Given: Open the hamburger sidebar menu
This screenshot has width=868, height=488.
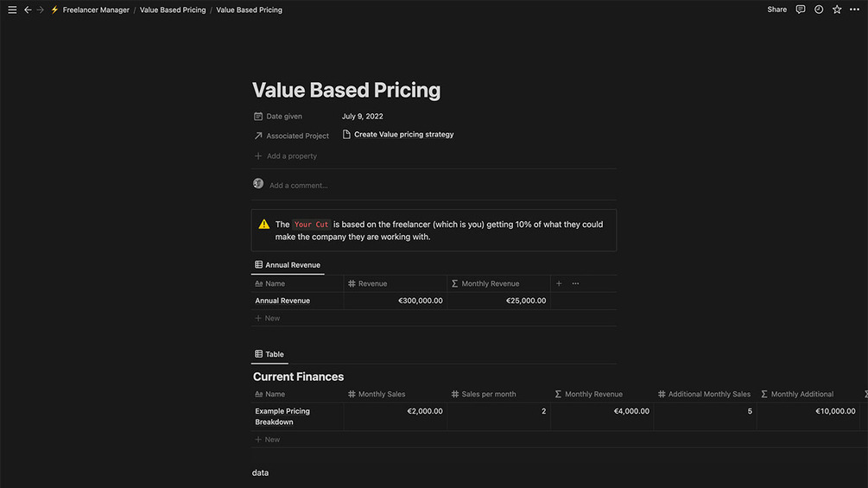Looking at the screenshot, I should click(12, 10).
